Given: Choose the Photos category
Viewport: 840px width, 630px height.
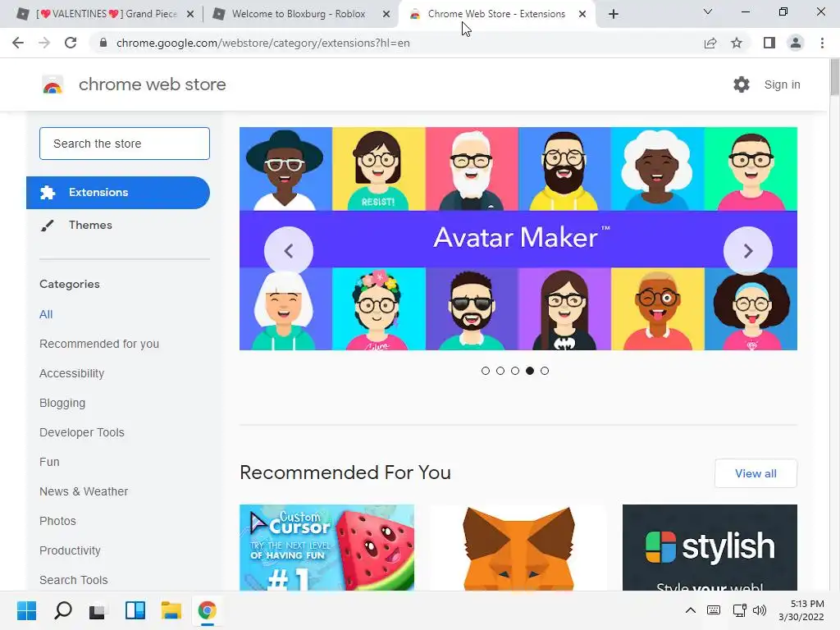Looking at the screenshot, I should pos(57,521).
